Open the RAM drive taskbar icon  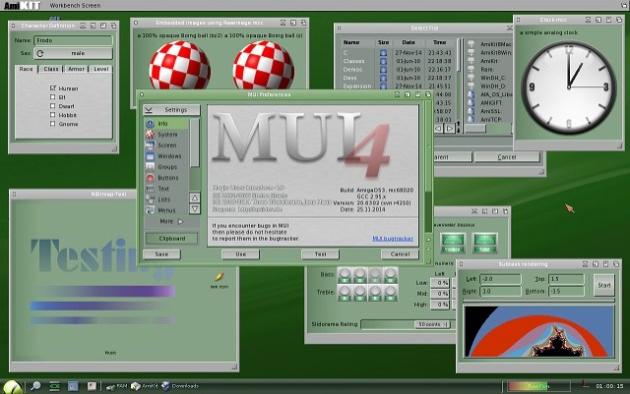tap(116, 386)
